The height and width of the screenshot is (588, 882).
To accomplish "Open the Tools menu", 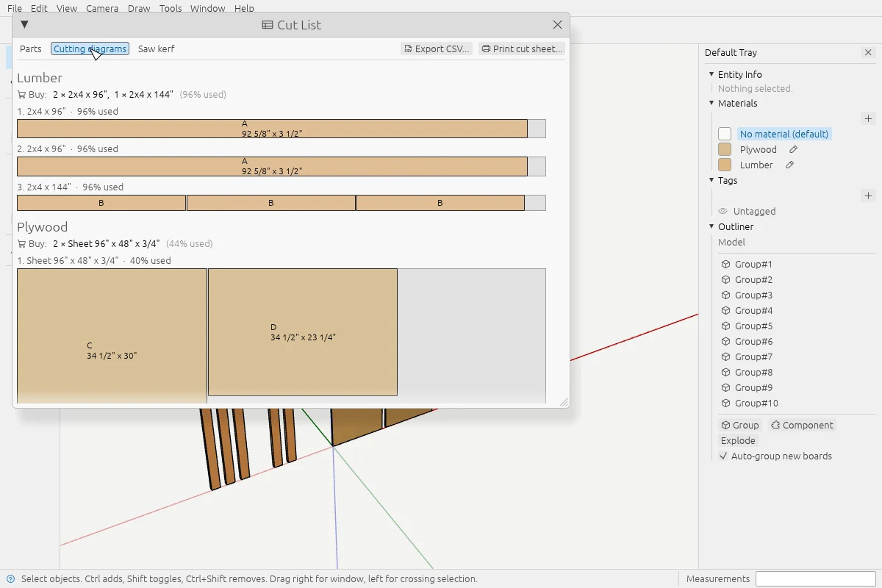I will [x=171, y=9].
